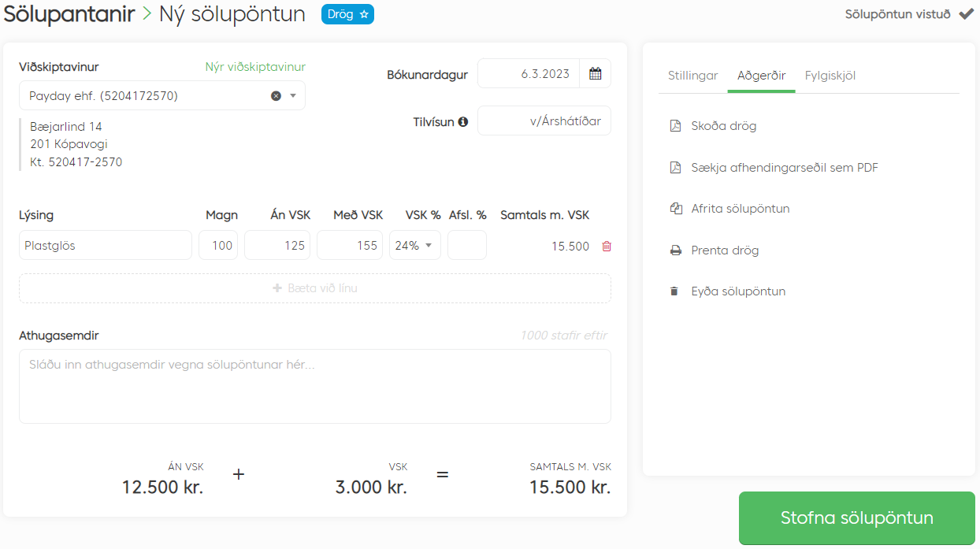Open the VSK % 24% dropdown

point(415,245)
